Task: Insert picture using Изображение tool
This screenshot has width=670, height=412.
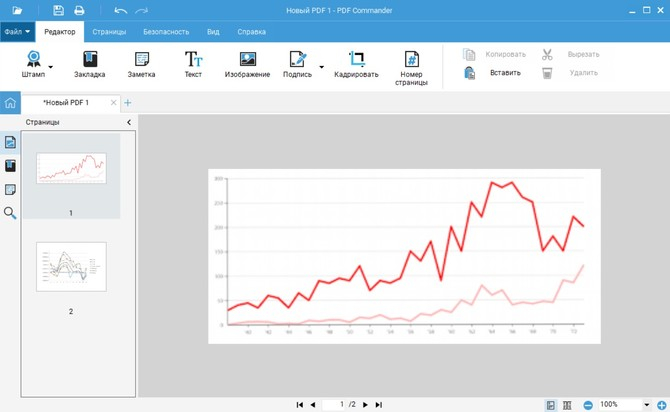Action: click(247, 64)
